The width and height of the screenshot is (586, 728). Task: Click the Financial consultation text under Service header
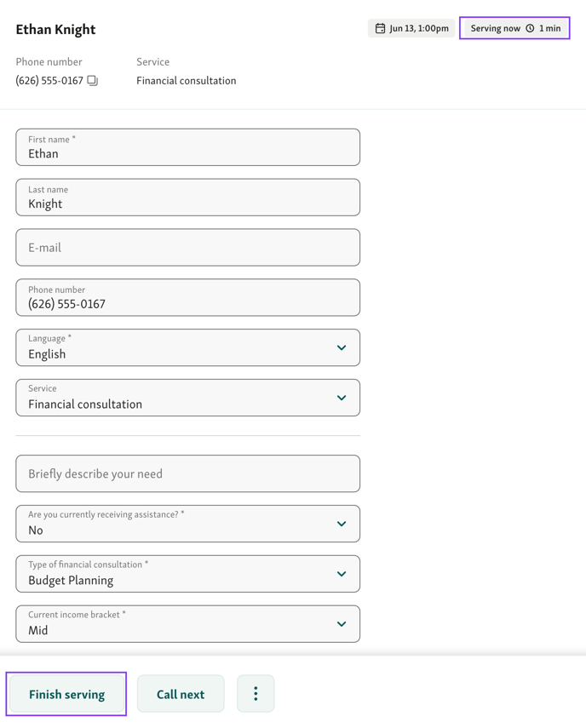tap(187, 81)
